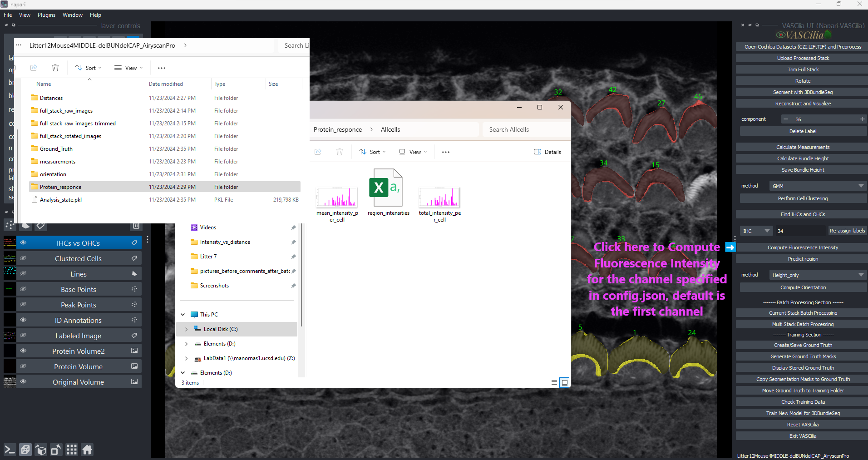Open Sort dropdown in Litter12Mouse4 window
Viewport: 868px width, 460px height.
tap(89, 68)
